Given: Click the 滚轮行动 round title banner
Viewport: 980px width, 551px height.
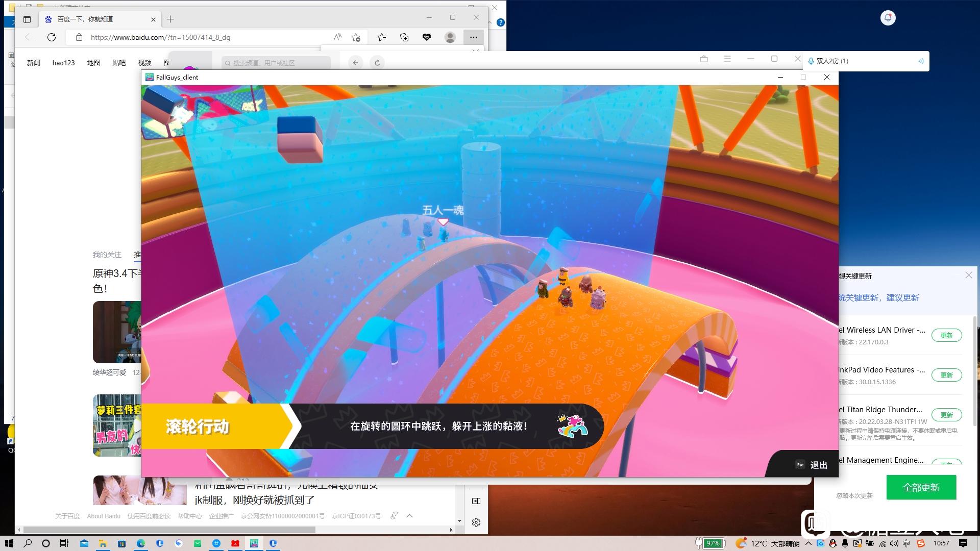Looking at the screenshot, I should (x=198, y=427).
